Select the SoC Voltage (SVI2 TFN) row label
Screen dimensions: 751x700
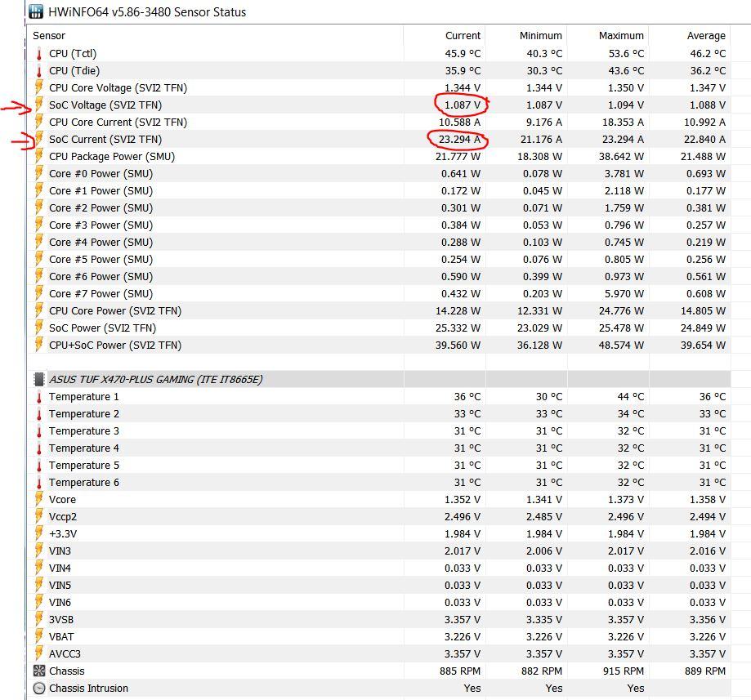[105, 105]
